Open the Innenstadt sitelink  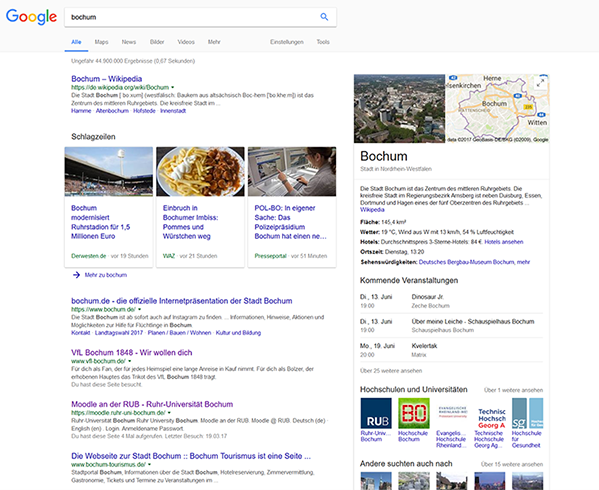(x=173, y=111)
